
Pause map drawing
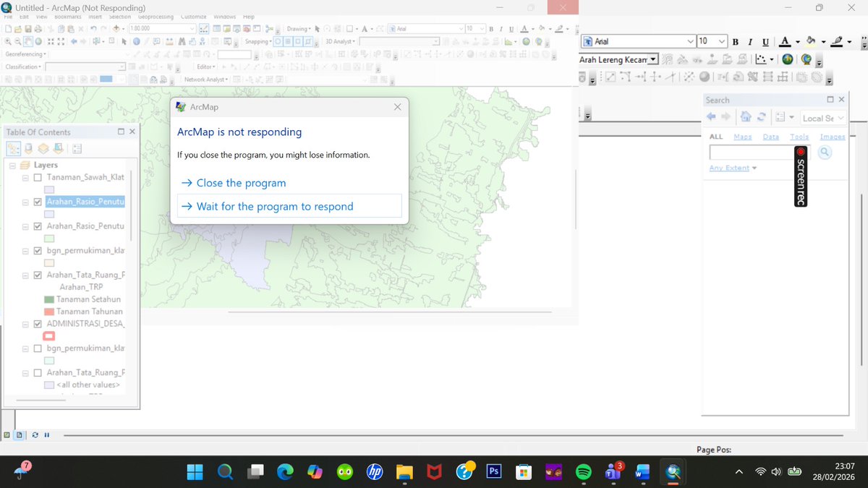[x=46, y=435]
